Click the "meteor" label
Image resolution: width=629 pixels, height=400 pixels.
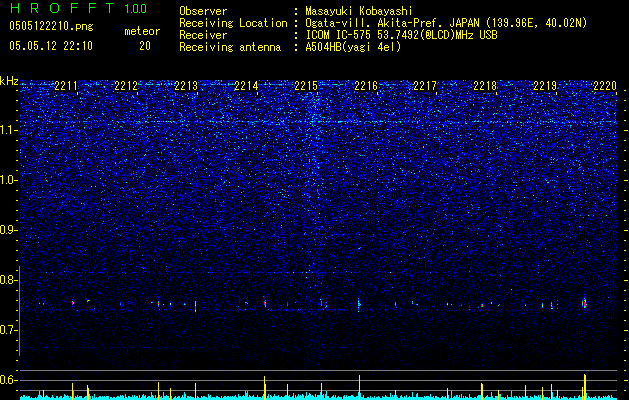click(x=142, y=31)
